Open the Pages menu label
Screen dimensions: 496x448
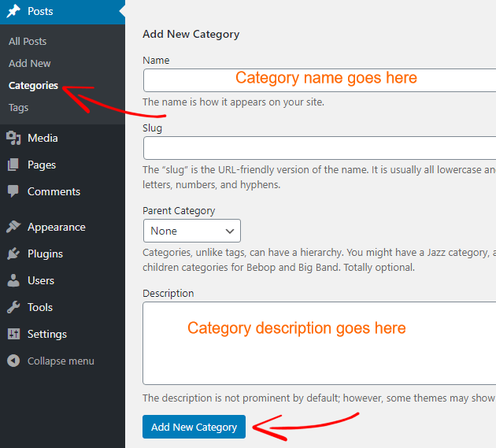click(42, 165)
